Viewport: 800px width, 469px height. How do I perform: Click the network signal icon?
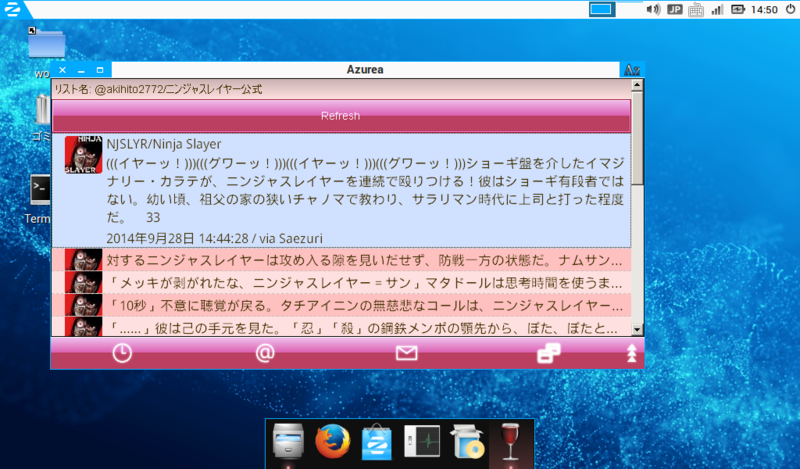coord(717,9)
